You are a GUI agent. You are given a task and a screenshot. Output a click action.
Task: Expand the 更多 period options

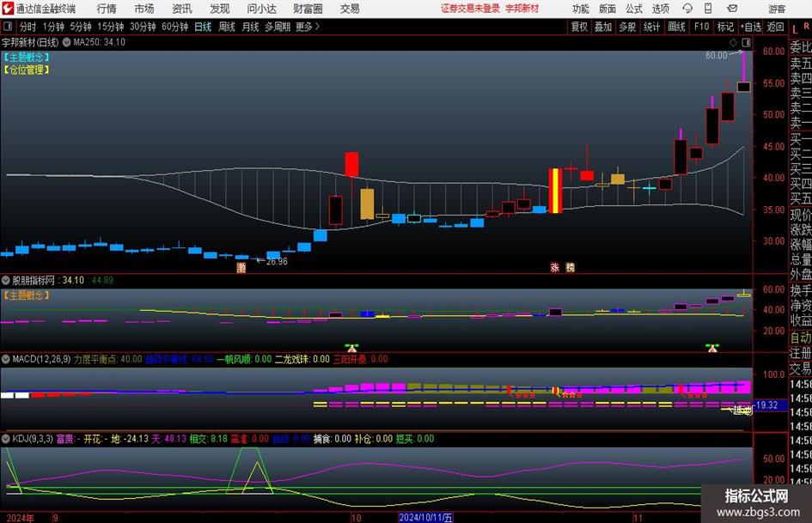(308, 27)
